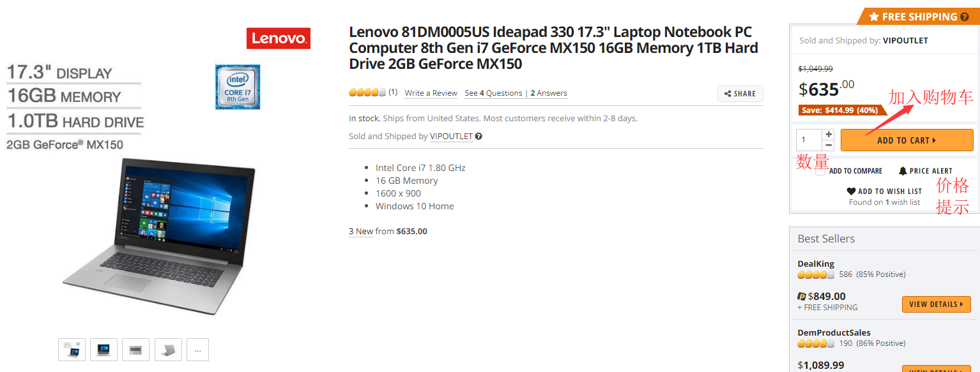This screenshot has width=980, height=372.
Task: Click the Add to Wish List heart
Action: [x=851, y=191]
